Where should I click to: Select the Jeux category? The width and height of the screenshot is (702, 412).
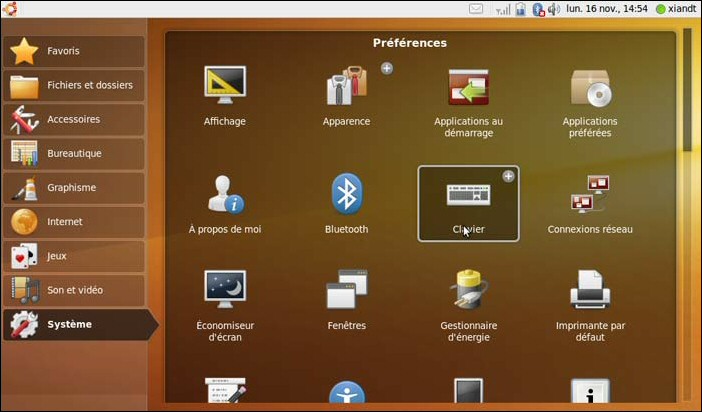click(74, 256)
